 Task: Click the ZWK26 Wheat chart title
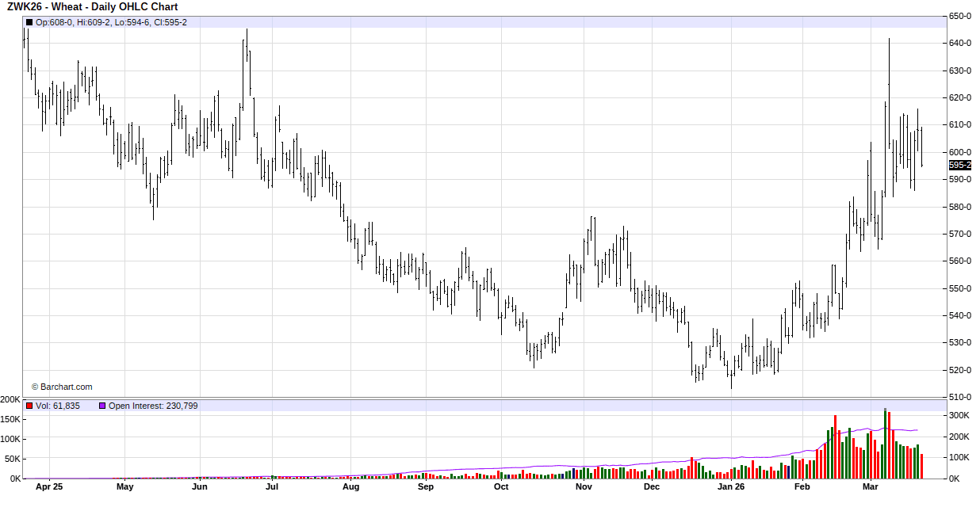[92, 7]
